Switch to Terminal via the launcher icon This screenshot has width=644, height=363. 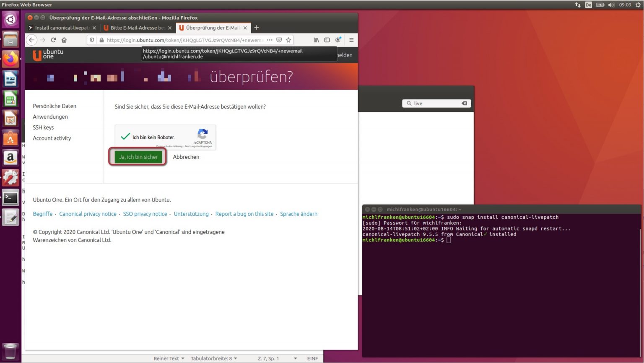[10, 197]
